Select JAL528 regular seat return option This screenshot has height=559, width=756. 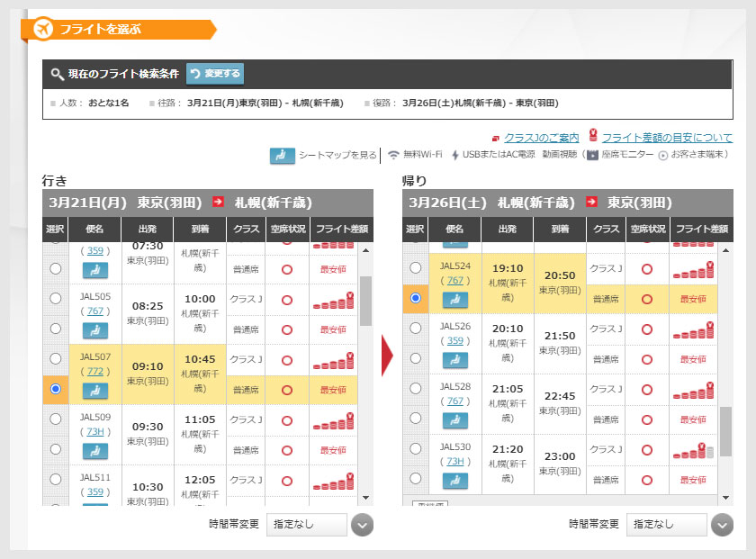pyautogui.click(x=416, y=419)
